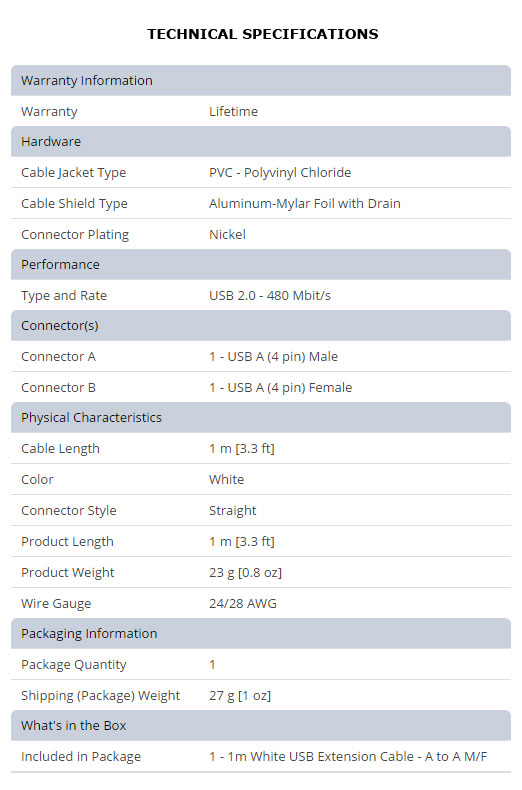Click the Connector(s) section header
The height and width of the screenshot is (790, 522).
(x=261, y=325)
